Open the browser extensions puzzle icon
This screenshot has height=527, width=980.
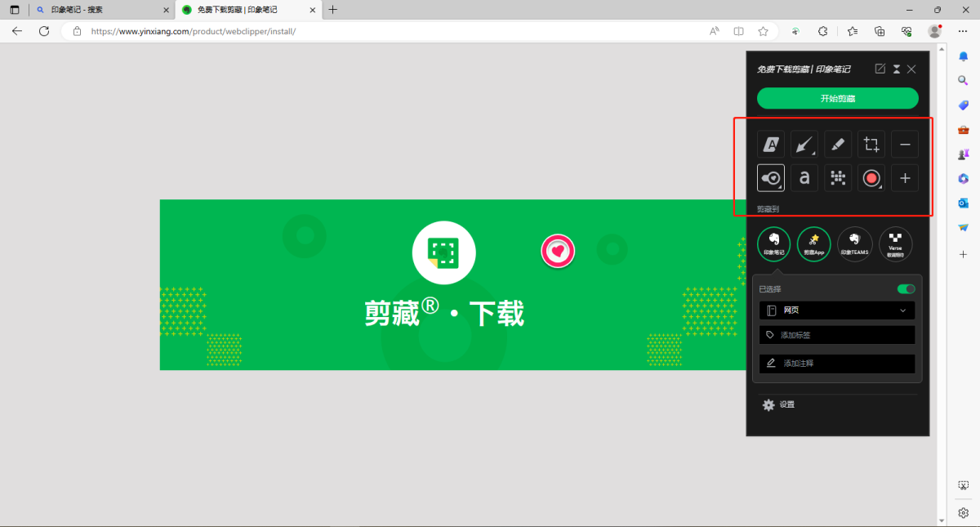pos(823,31)
